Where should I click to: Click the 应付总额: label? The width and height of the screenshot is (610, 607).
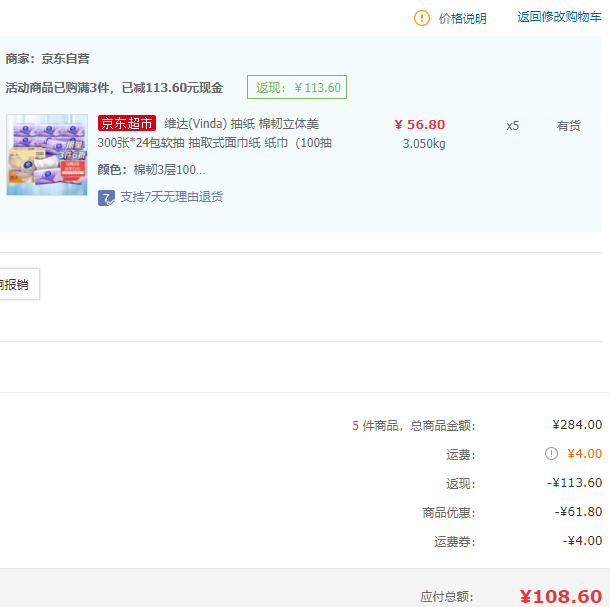(x=447, y=596)
